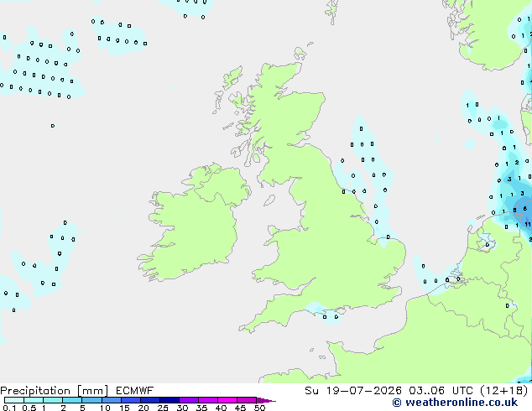532x411 pixels.
Task: Click the dark navy 25–30 mm legend box
Action: (169, 400)
